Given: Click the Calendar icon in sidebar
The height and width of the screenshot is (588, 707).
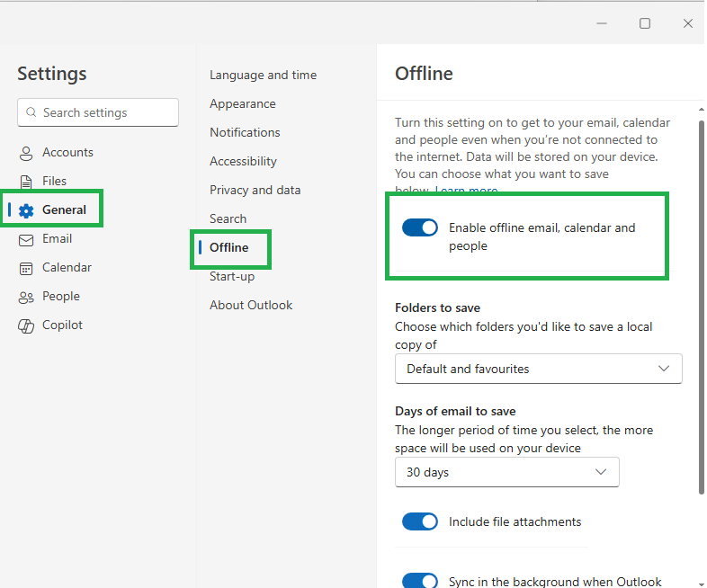Looking at the screenshot, I should click(26, 269).
